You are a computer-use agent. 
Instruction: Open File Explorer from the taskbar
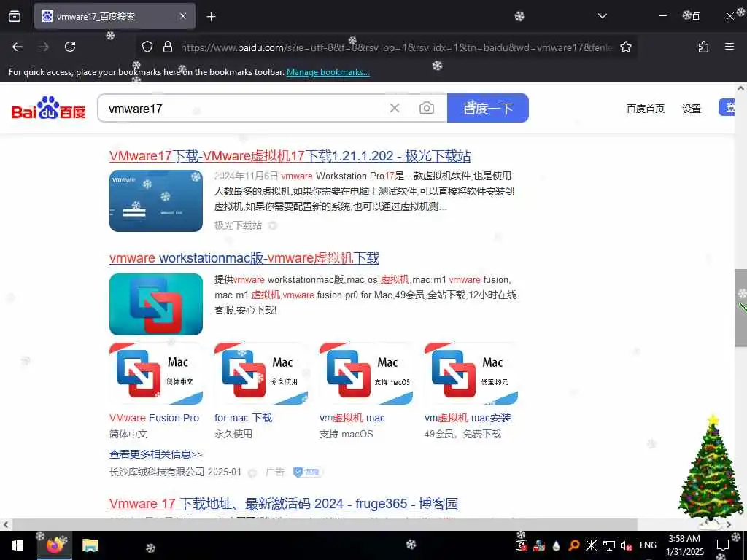(90, 545)
